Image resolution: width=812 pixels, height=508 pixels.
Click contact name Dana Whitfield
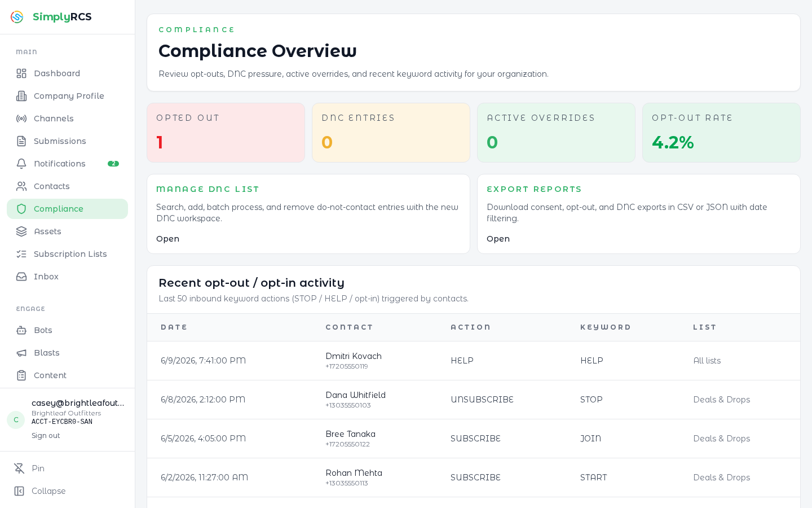(x=355, y=395)
